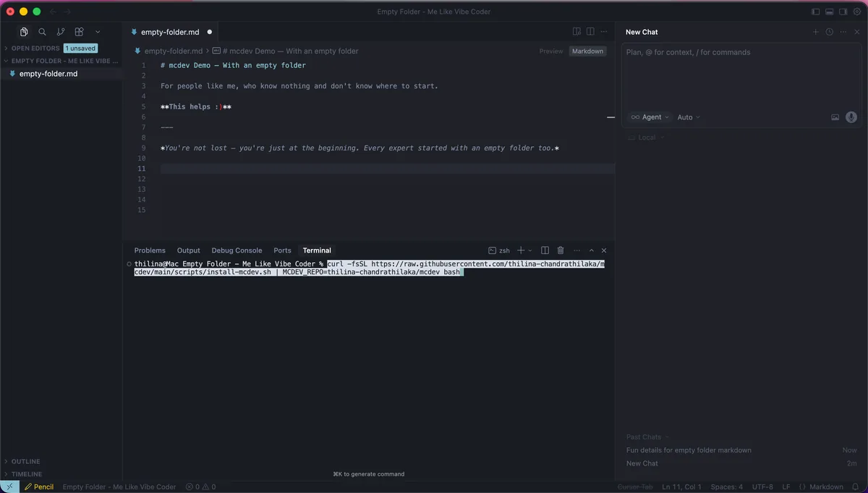Open the Auto model dropdown
Viewport: 868px width, 493px height.
689,117
